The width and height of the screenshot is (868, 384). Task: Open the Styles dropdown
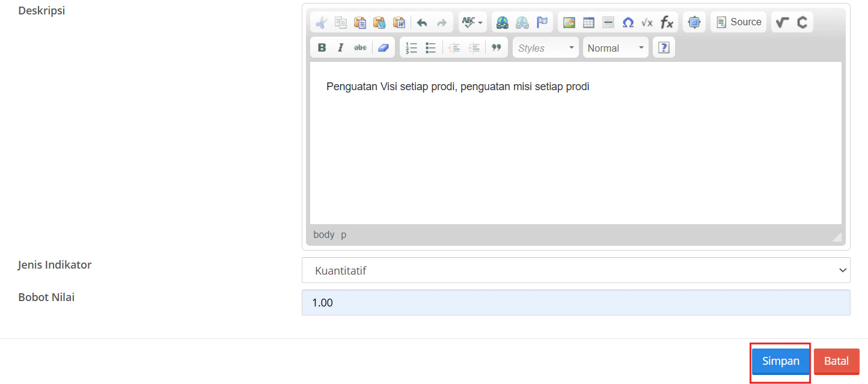point(545,47)
